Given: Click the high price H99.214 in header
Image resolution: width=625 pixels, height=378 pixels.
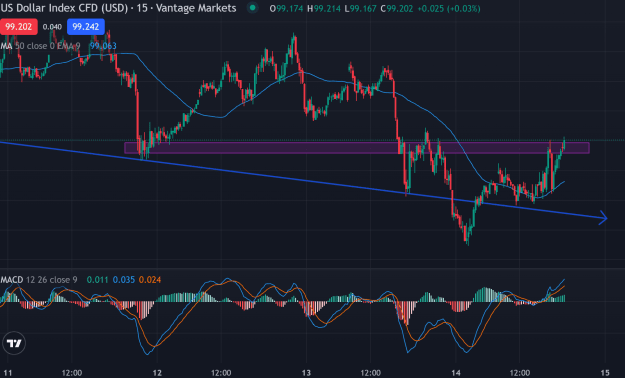Looking at the screenshot, I should (x=324, y=8).
